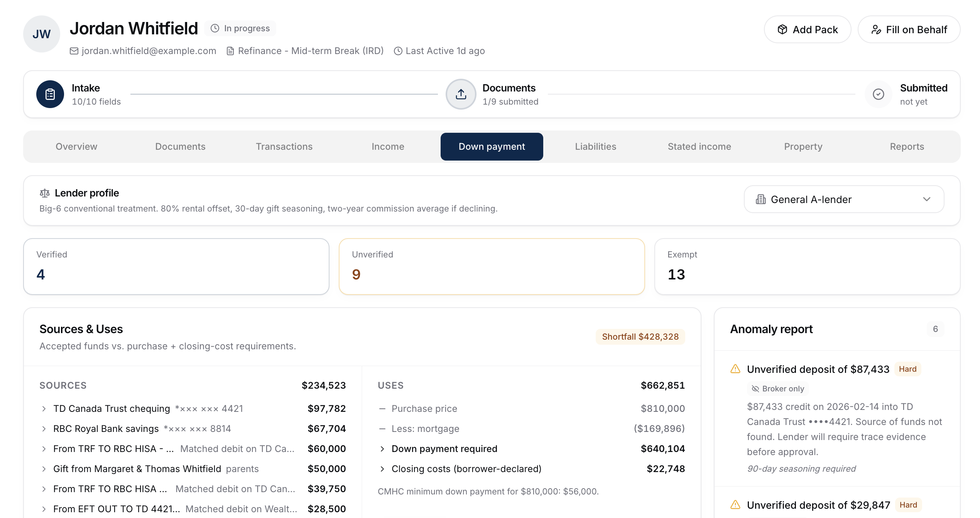Click the clock icon beside Last Active
The height and width of the screenshot is (518, 980).
398,51
